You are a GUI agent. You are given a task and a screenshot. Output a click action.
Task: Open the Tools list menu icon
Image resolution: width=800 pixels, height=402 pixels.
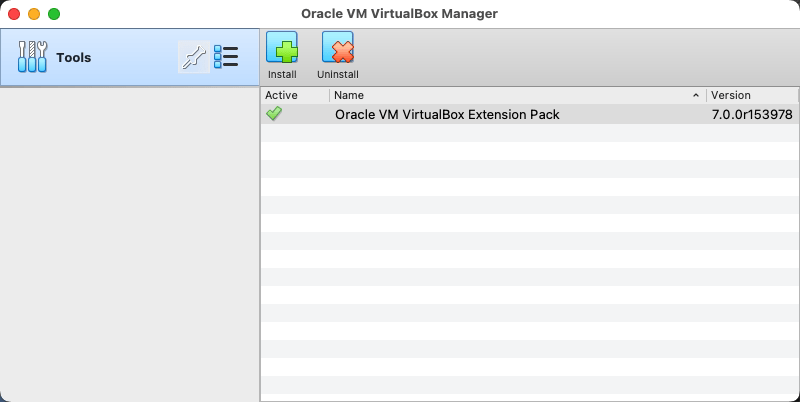(x=226, y=57)
